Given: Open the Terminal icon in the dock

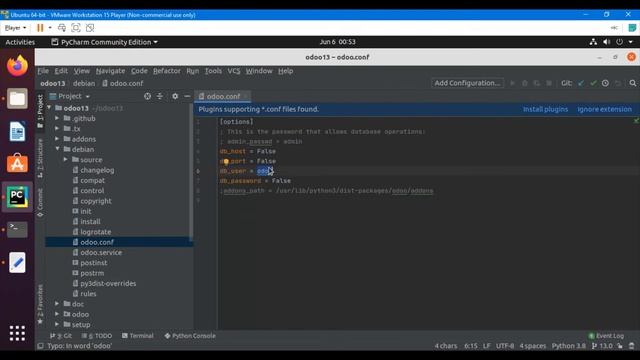Looking at the screenshot, I should tap(17, 229).
